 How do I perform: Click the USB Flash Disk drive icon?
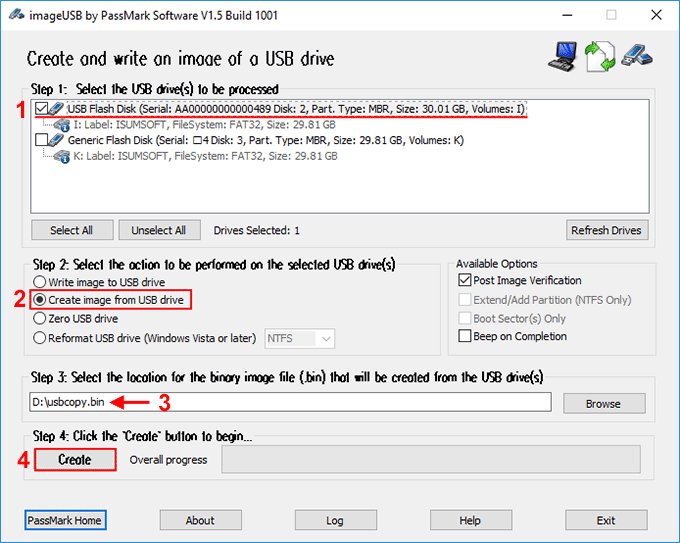point(56,108)
